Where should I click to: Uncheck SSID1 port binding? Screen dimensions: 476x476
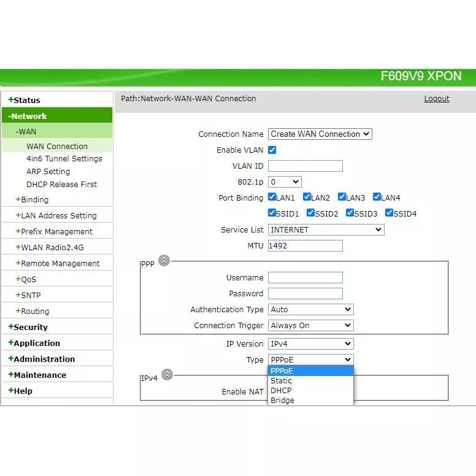[272, 213]
